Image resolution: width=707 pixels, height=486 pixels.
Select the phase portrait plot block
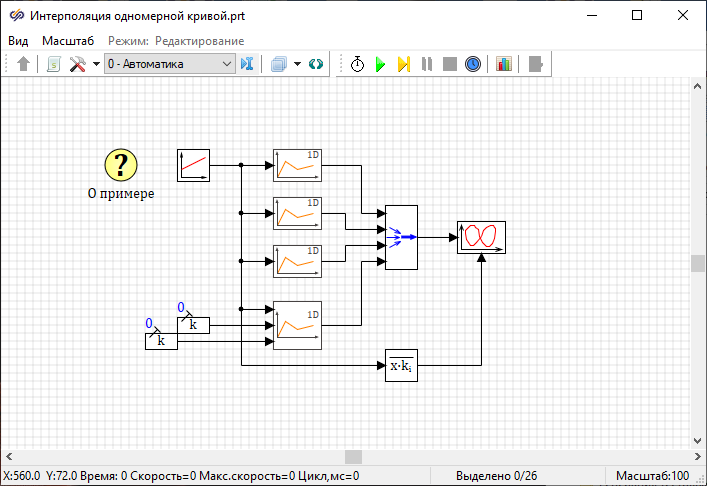click(481, 237)
